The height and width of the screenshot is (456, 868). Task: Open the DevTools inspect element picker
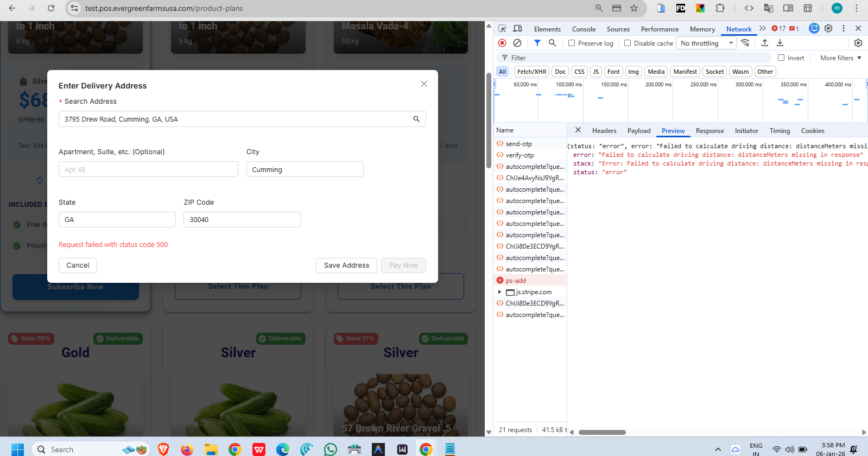(502, 29)
